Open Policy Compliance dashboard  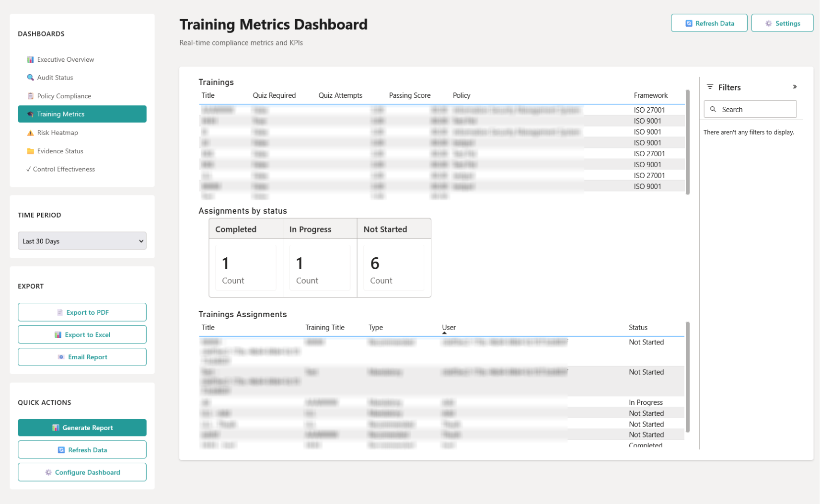click(82, 96)
